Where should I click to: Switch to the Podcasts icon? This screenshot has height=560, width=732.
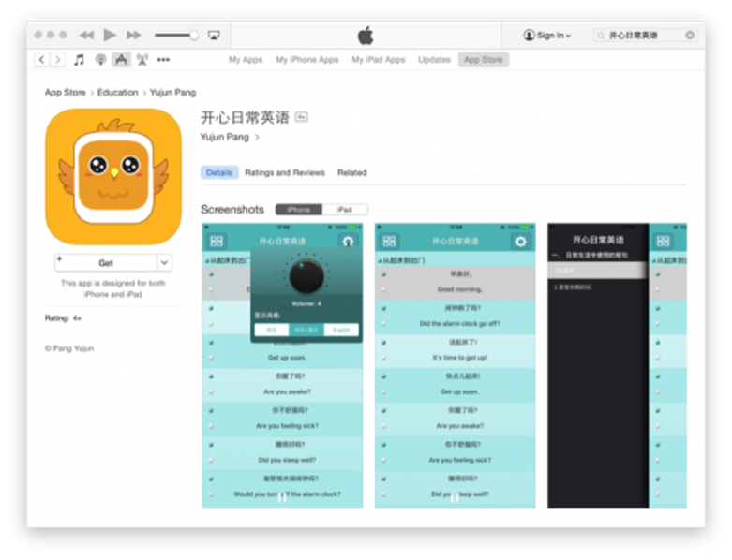100,60
